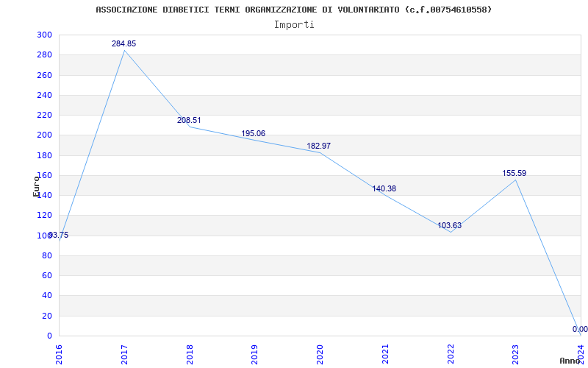This screenshot has width=588, height=368.
Task: Click the 284.85 data label for 2017
Action: click(x=123, y=43)
